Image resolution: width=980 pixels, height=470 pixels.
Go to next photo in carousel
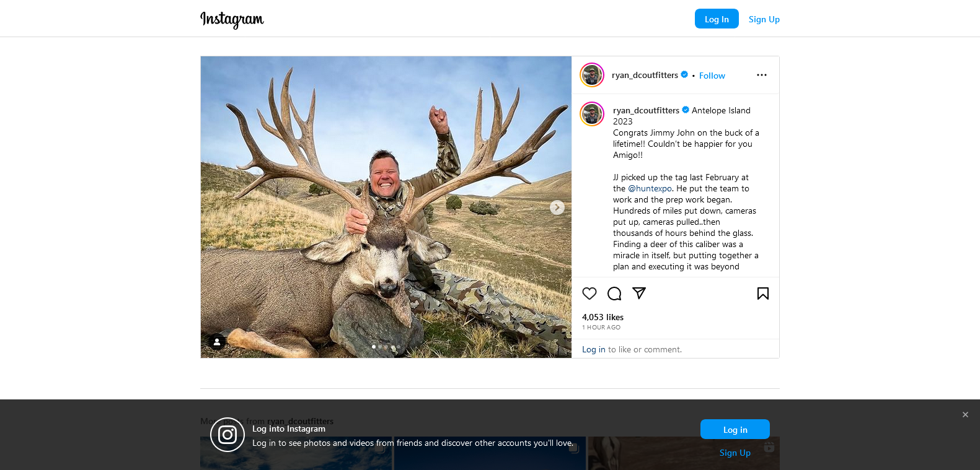pos(557,207)
